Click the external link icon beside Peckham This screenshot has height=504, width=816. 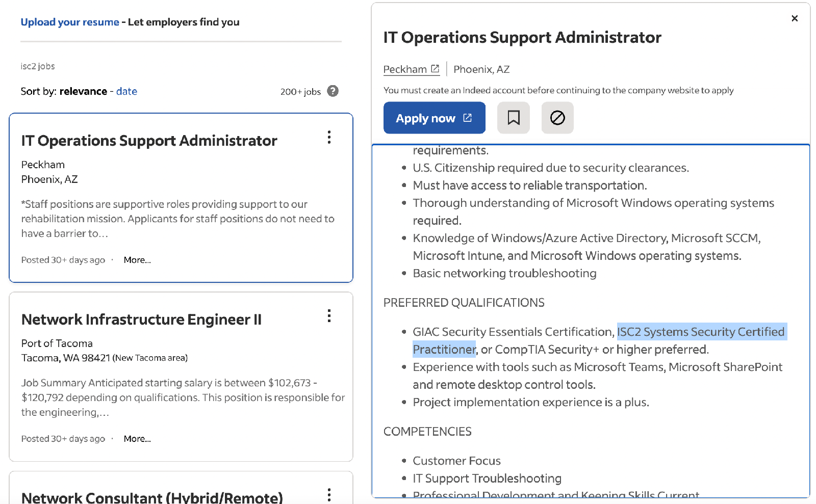(x=435, y=69)
